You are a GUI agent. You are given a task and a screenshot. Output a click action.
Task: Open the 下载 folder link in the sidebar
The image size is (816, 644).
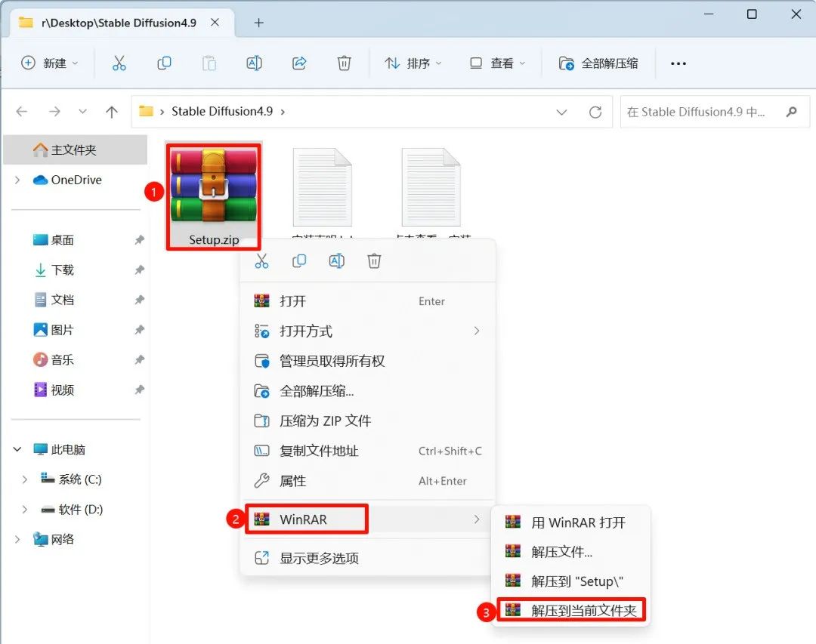coord(63,270)
